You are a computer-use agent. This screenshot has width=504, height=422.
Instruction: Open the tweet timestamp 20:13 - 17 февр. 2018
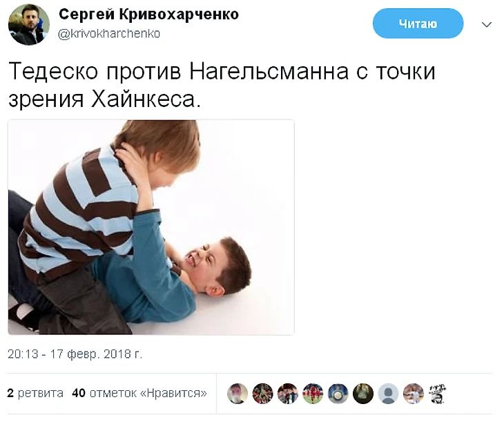click(x=75, y=354)
